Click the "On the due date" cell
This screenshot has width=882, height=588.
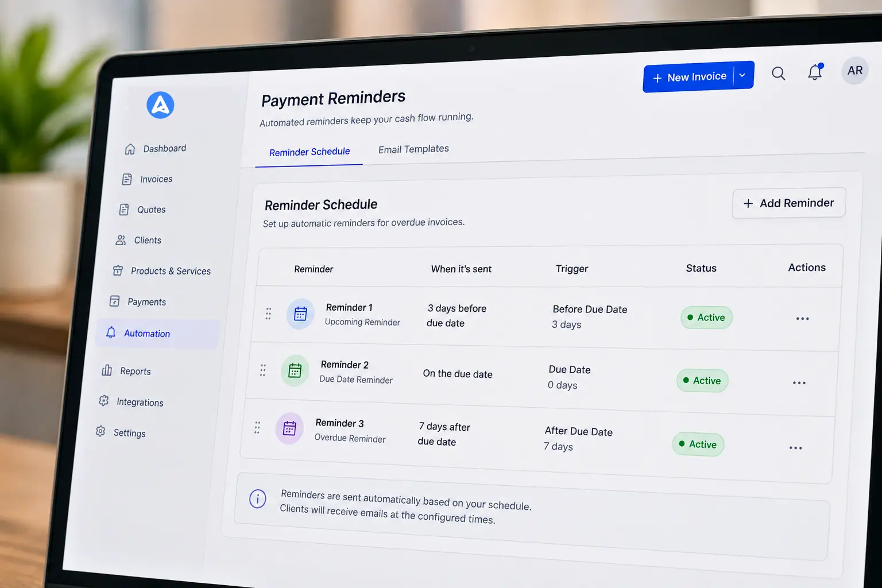click(458, 374)
